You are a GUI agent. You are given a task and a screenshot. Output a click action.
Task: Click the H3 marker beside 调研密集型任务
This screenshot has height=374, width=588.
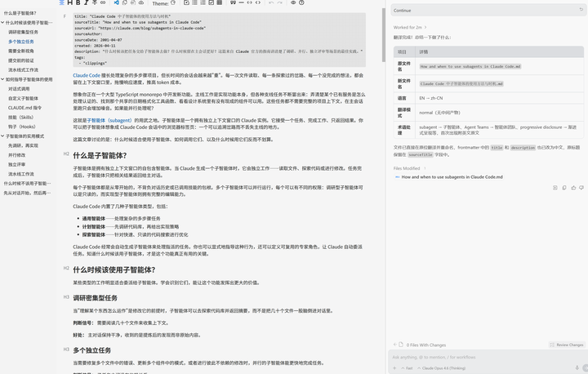pyautogui.click(x=66, y=296)
